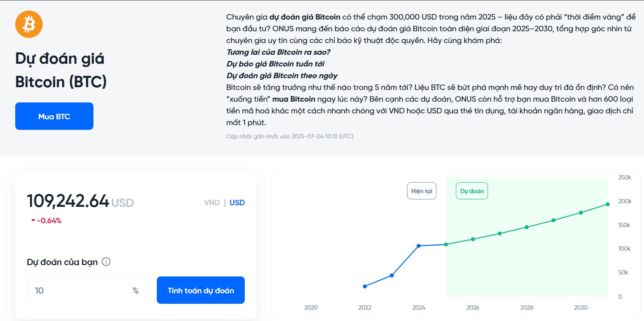Focus the prediction percentage input field

click(87, 290)
